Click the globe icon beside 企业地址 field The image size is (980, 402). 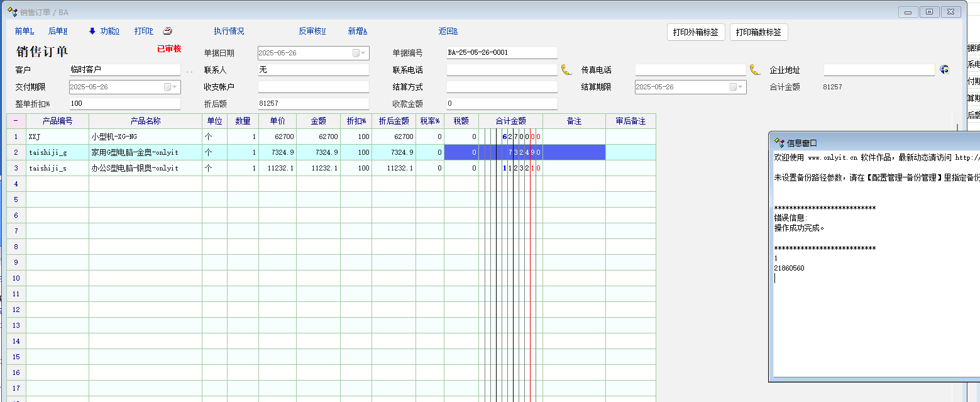point(944,70)
